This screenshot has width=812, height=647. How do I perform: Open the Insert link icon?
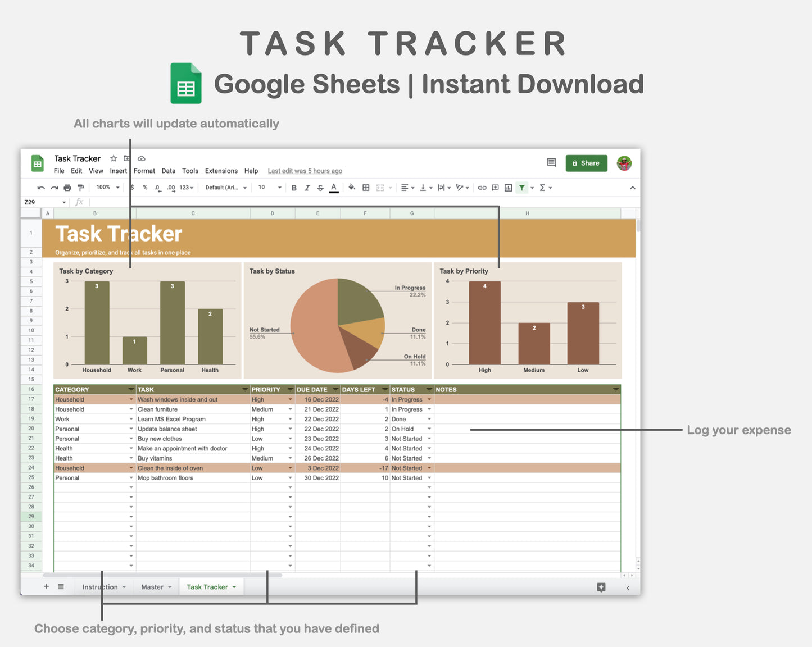482,188
